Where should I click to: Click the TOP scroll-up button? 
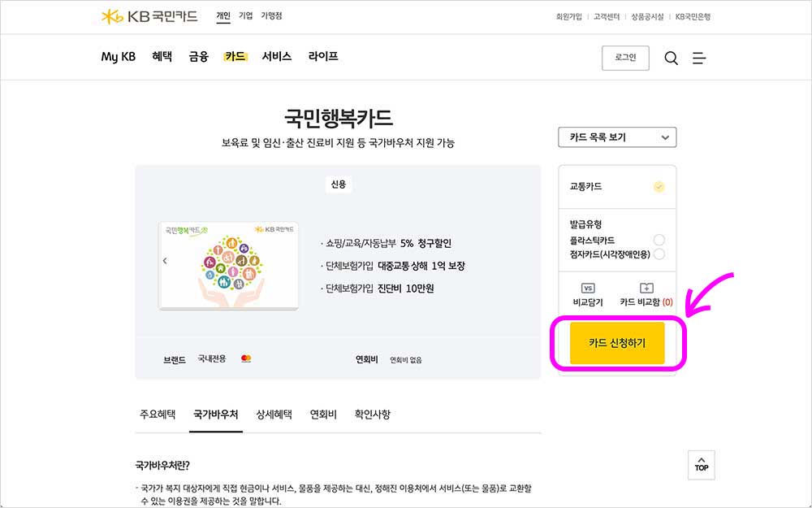(701, 465)
